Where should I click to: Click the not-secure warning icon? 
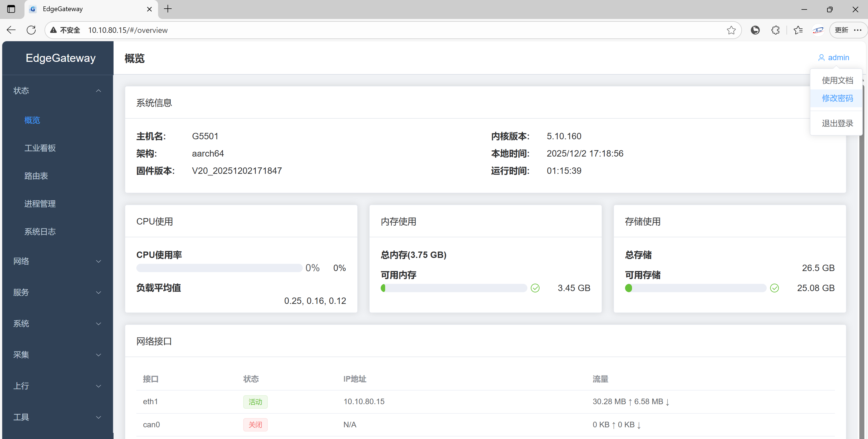click(x=53, y=30)
